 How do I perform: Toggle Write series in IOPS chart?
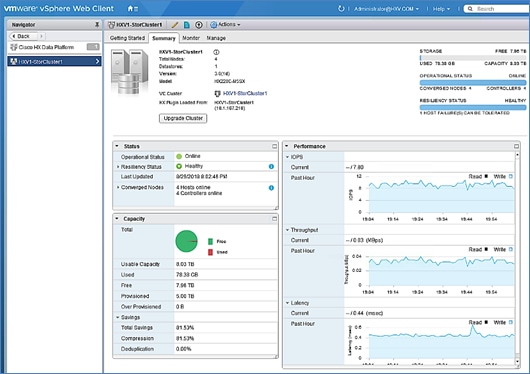[503, 176]
